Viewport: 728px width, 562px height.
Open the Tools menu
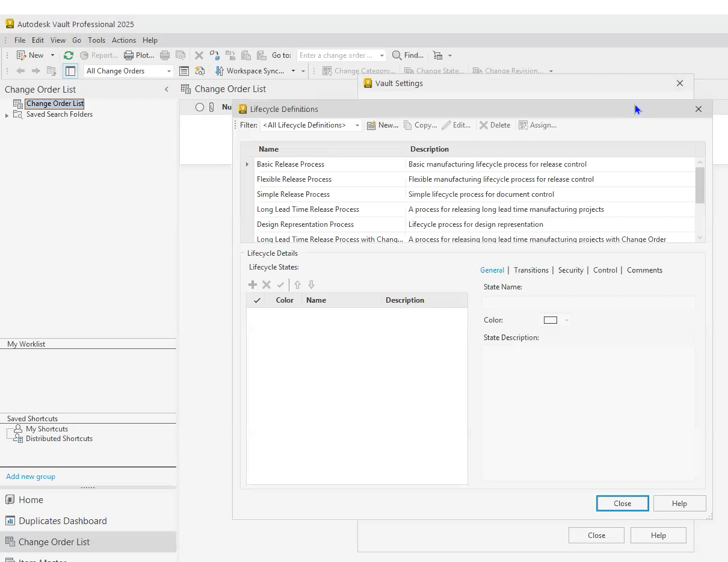pyautogui.click(x=96, y=40)
